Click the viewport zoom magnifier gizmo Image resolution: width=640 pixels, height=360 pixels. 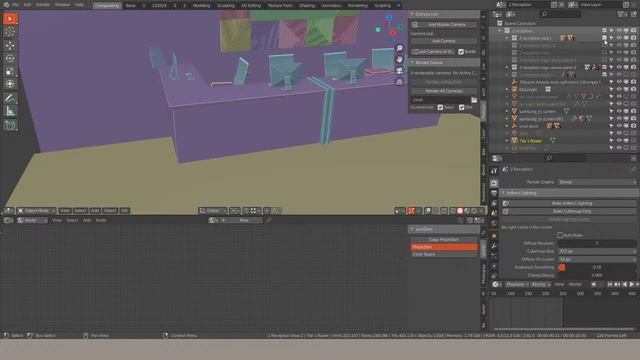(400, 48)
